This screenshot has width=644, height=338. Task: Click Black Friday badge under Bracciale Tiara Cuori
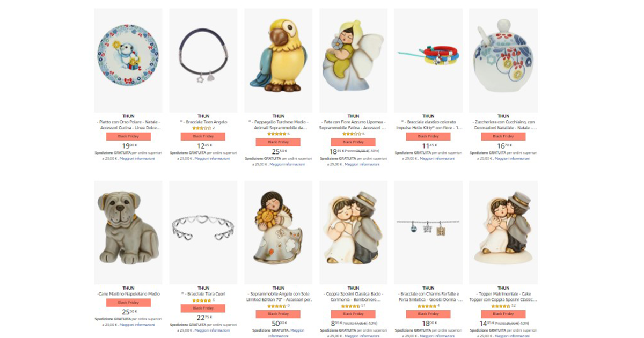(x=203, y=308)
